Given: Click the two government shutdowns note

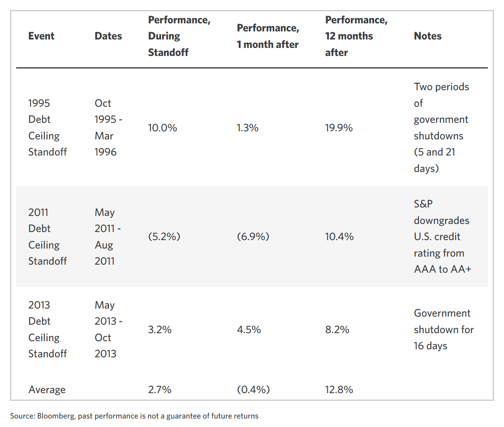Looking at the screenshot, I should tap(441, 128).
